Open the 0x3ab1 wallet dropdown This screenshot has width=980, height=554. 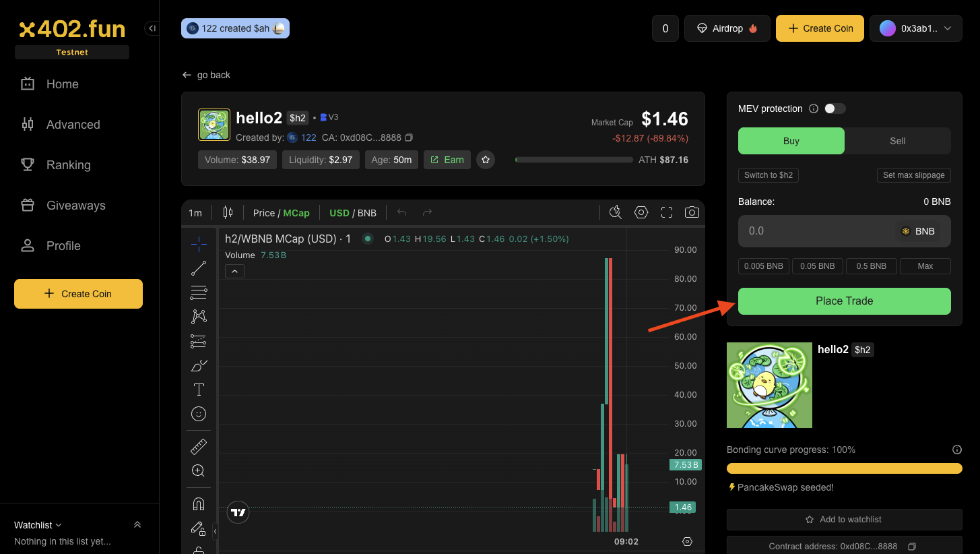point(915,28)
